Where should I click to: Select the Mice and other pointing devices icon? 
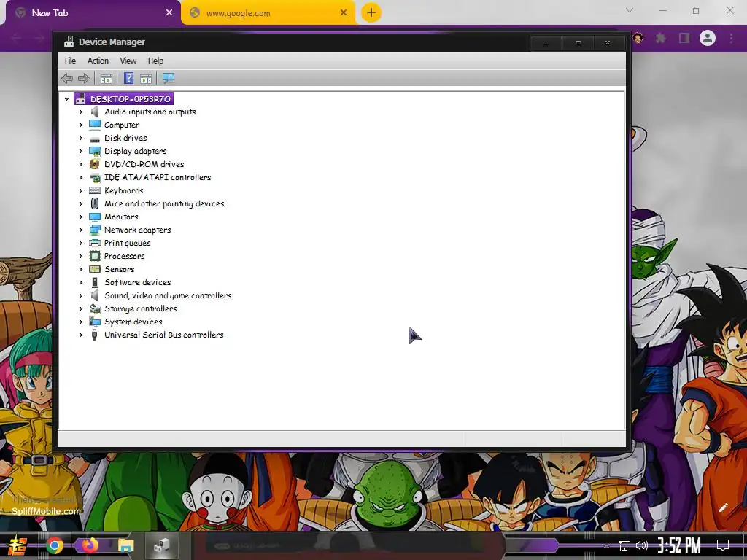click(95, 203)
